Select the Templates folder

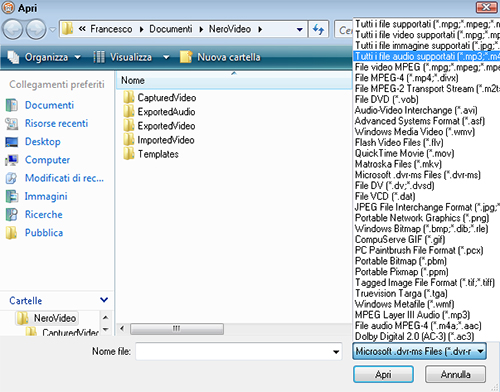coord(151,154)
